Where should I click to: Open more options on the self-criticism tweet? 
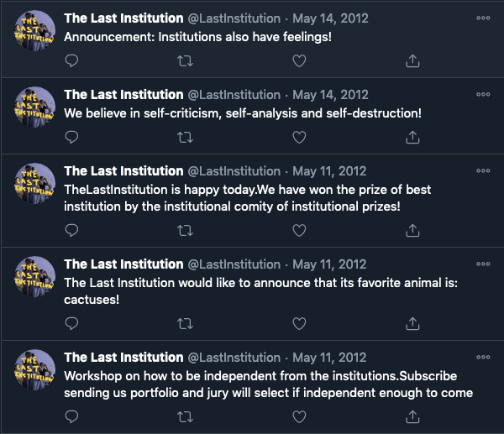coord(483,93)
